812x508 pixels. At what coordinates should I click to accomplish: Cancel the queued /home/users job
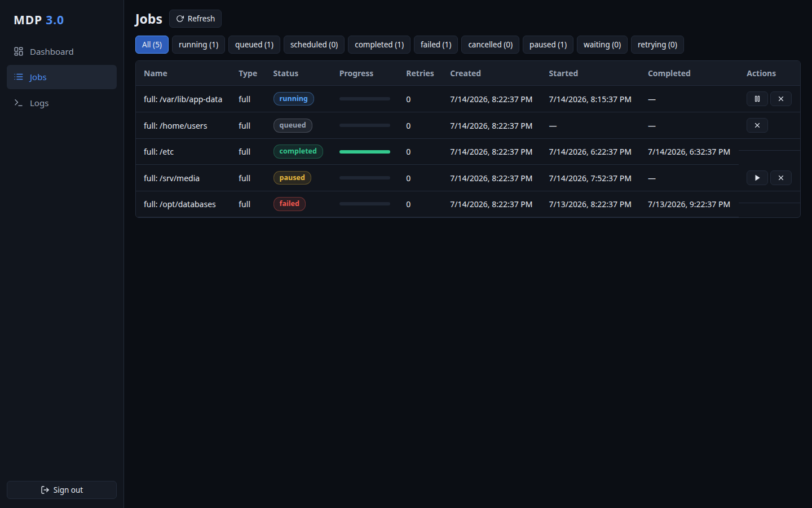coord(757,125)
